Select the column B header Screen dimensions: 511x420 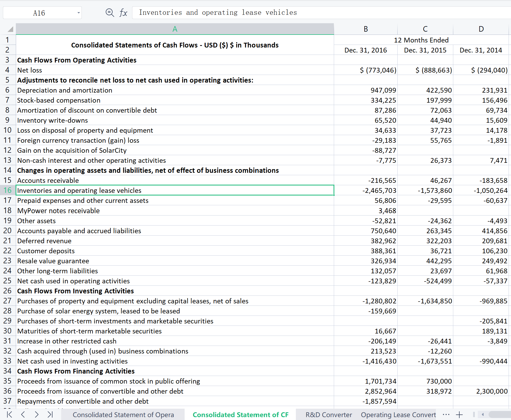tap(365, 29)
